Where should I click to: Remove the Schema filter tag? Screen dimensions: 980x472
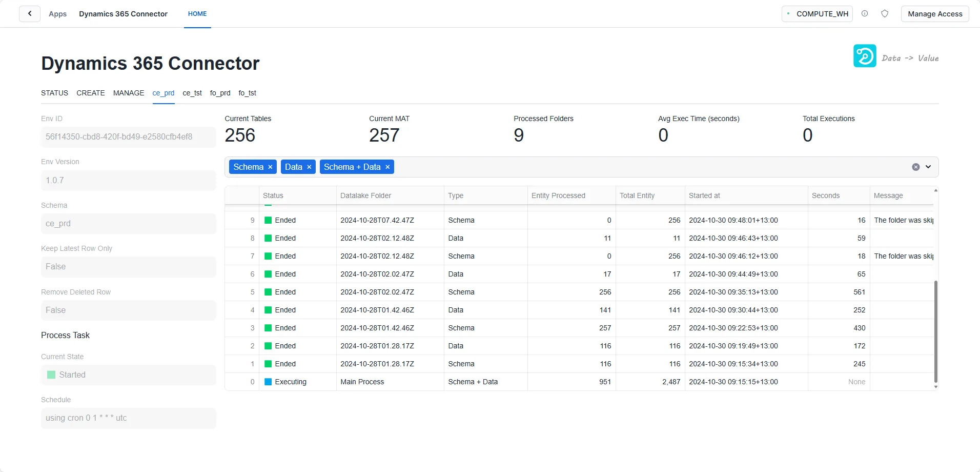tap(270, 167)
